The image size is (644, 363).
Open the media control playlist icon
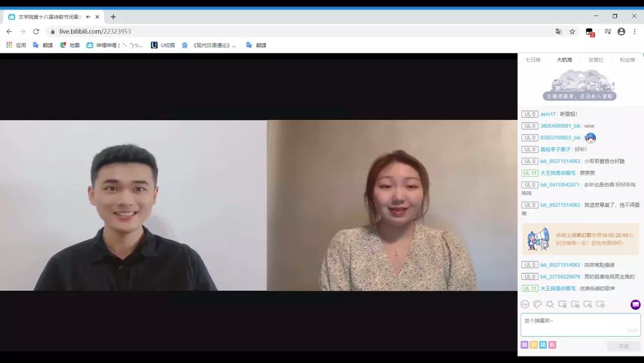[608, 32]
